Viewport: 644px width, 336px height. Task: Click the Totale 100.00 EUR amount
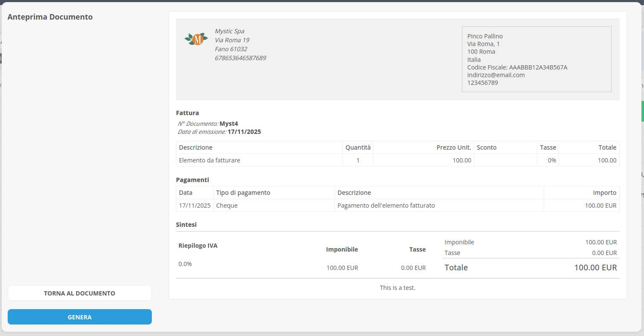(595, 268)
